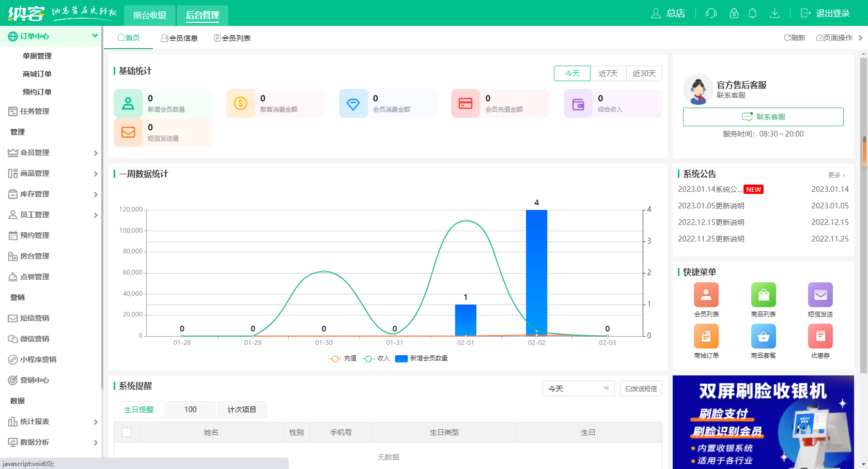The image size is (868, 469).
Task: Select the 近7天 statistics range
Action: tap(608, 73)
